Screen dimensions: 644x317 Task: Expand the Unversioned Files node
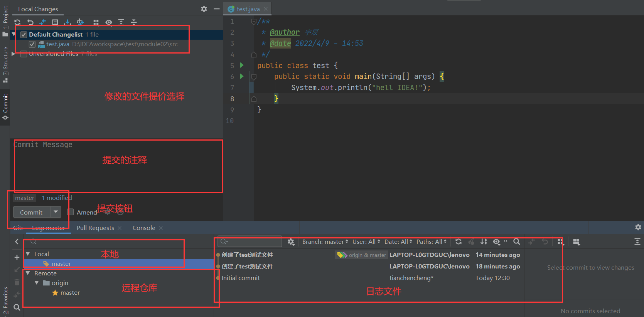[x=13, y=54]
